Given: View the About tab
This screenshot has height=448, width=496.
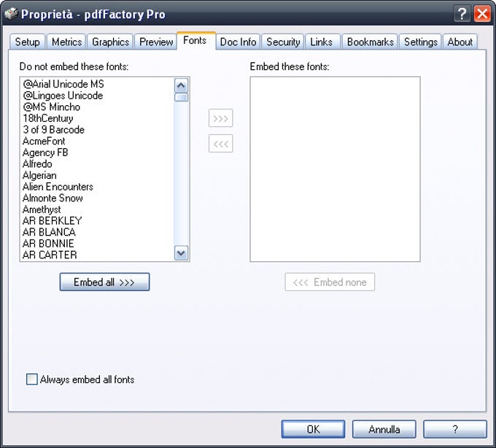Looking at the screenshot, I should coord(460,42).
